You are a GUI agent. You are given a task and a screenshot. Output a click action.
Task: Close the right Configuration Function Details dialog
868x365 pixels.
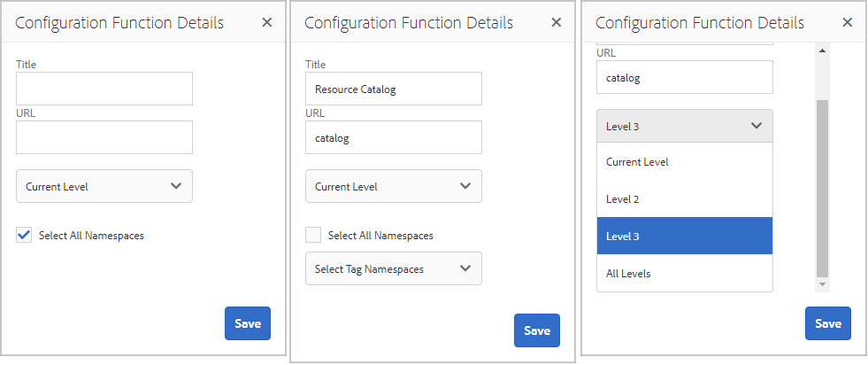click(848, 23)
